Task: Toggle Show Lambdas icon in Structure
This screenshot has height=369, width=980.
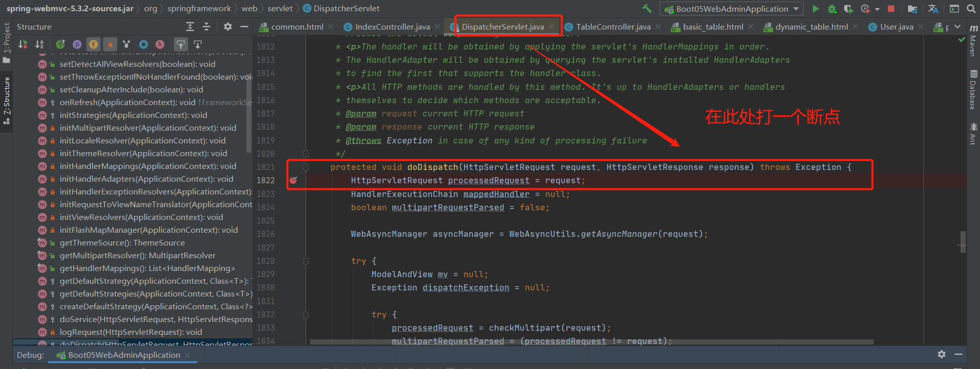Action: point(160,44)
